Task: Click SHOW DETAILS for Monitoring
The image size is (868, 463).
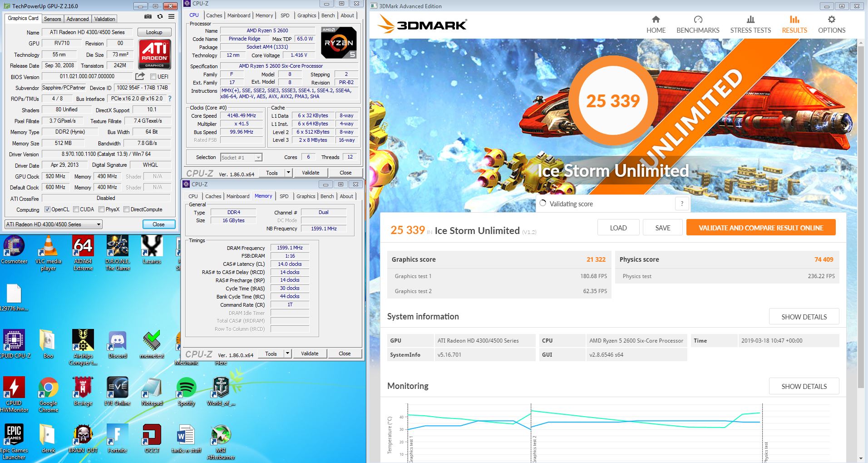Action: pyautogui.click(x=804, y=386)
